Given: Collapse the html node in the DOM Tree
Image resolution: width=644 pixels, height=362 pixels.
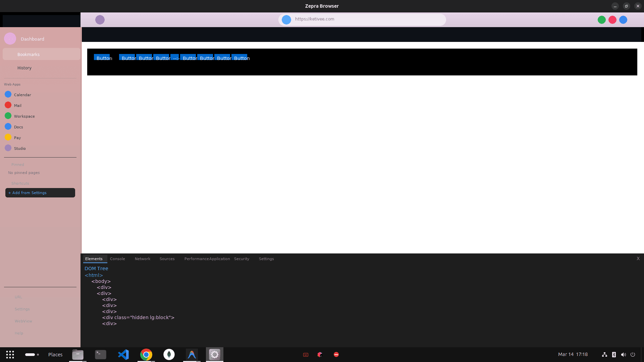Looking at the screenshot, I should [94, 275].
